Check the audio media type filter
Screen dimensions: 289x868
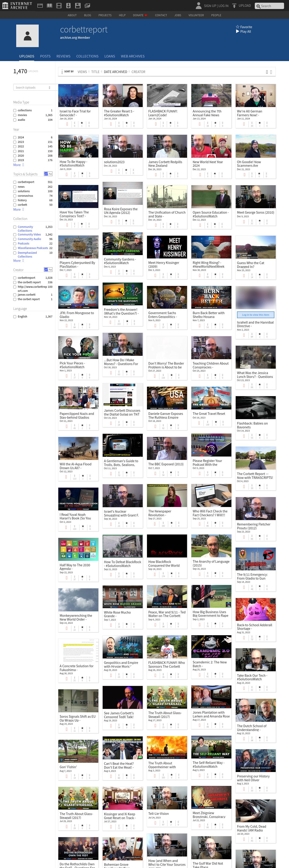coord(15,120)
